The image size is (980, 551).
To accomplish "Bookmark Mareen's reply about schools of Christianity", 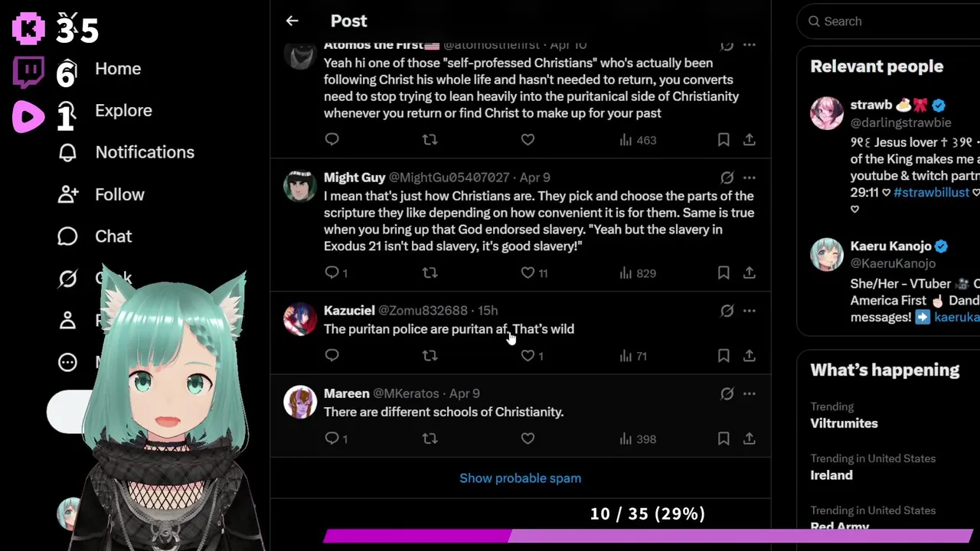I will click(x=724, y=439).
